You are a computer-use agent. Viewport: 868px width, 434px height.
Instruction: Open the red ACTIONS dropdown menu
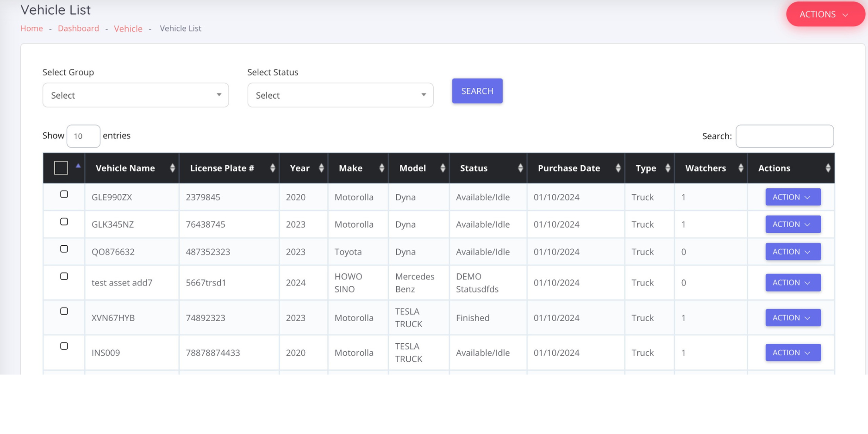click(824, 14)
